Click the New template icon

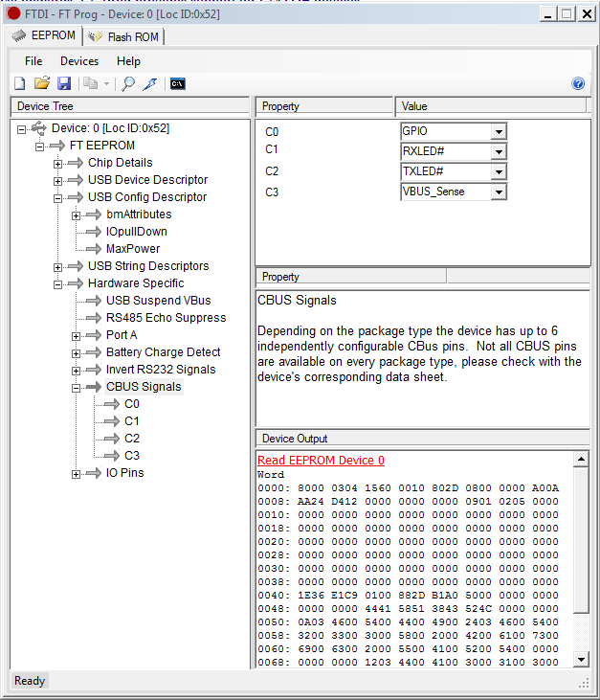tap(20, 83)
